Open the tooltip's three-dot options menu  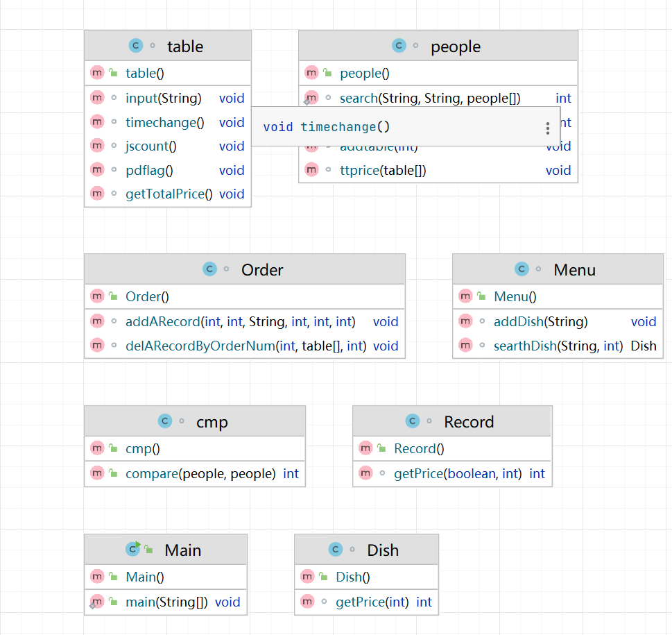(x=548, y=128)
